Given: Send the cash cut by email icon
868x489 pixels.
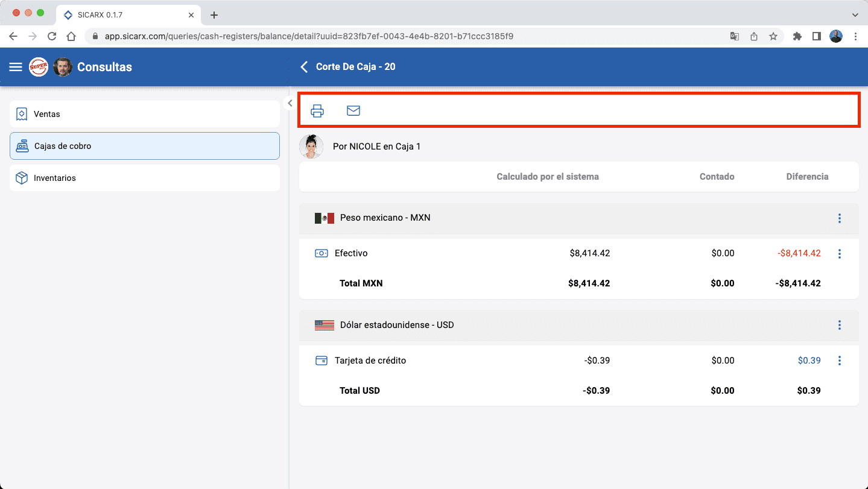Looking at the screenshot, I should tap(353, 110).
